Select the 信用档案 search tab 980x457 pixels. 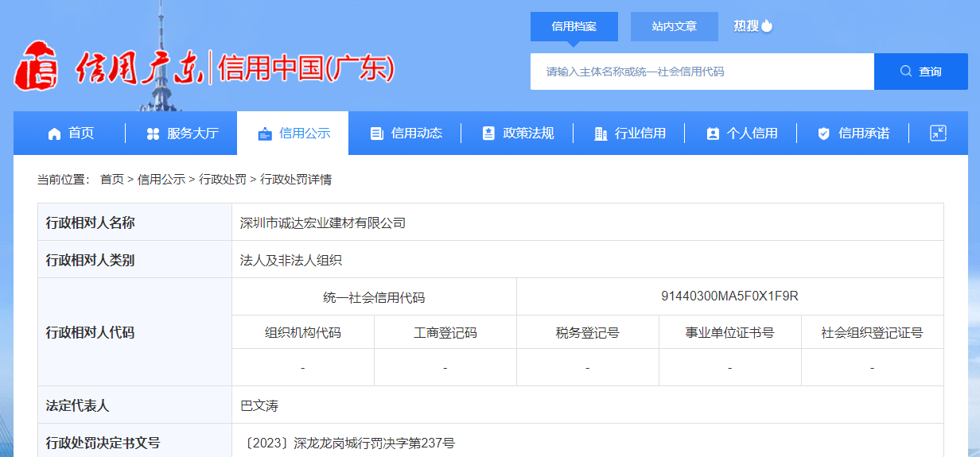(x=574, y=26)
